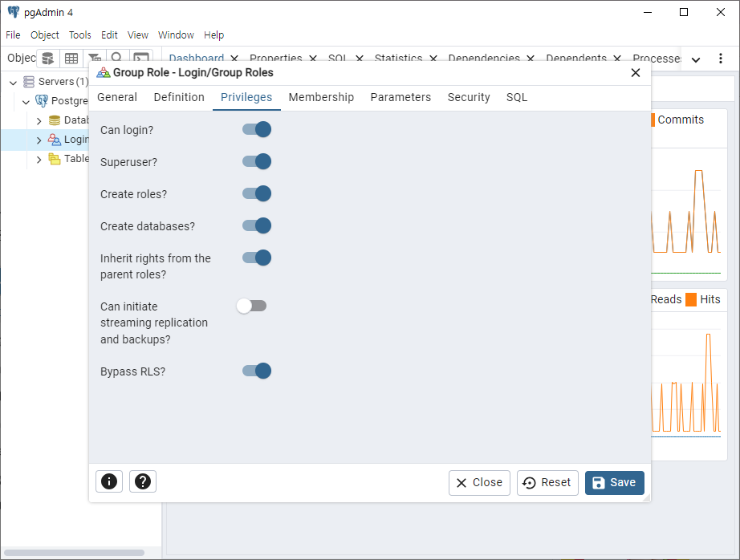Disable the Superuser switch
740x560 pixels.
[257, 161]
